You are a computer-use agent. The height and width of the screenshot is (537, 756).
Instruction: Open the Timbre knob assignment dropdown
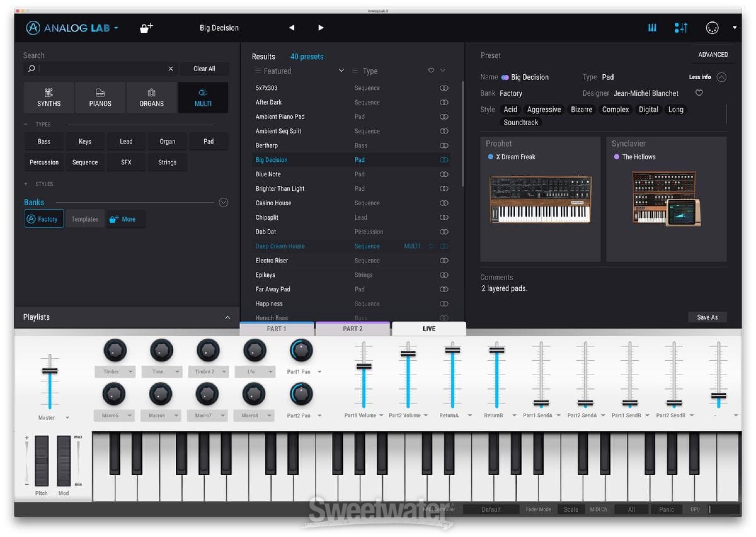130,372
